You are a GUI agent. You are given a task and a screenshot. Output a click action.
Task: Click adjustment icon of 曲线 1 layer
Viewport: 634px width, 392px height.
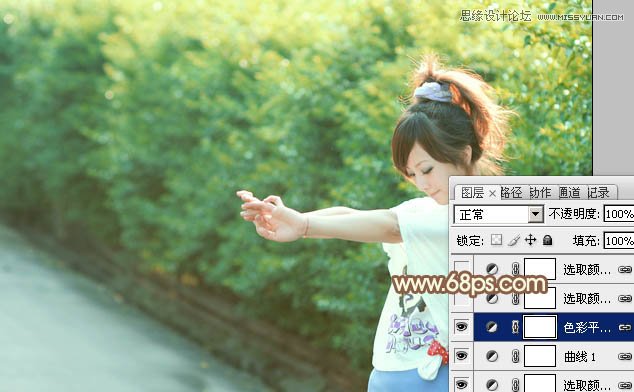coord(492,356)
